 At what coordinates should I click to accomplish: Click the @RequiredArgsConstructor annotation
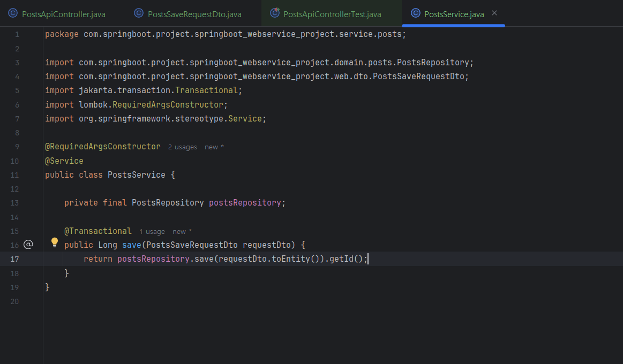[103, 147]
